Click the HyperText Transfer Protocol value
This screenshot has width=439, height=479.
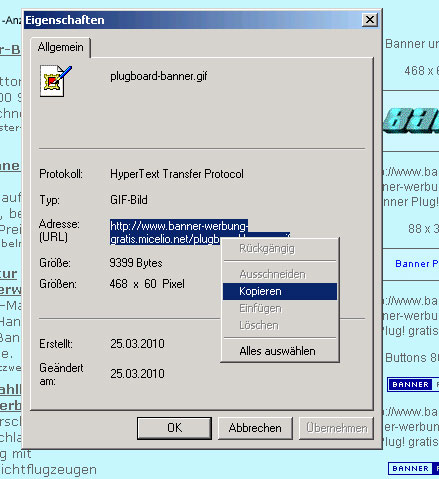(x=177, y=174)
